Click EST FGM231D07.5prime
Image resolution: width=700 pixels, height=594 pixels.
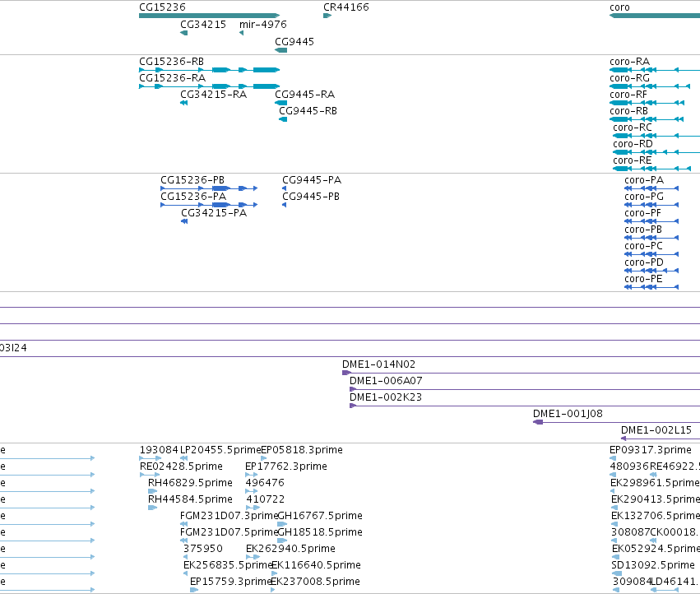tap(184, 541)
